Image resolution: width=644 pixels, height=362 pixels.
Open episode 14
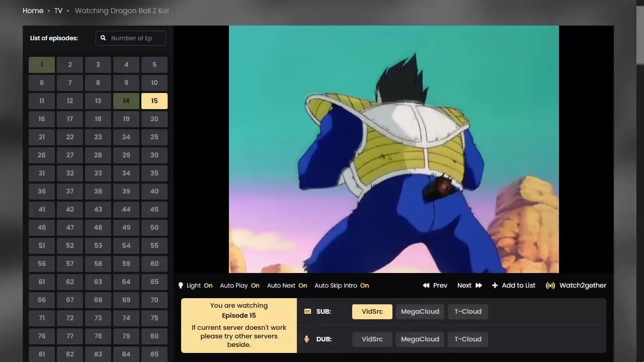click(126, 101)
